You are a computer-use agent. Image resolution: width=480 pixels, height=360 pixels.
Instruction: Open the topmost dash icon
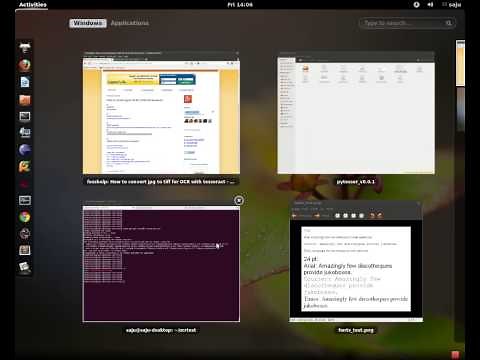(x=25, y=48)
